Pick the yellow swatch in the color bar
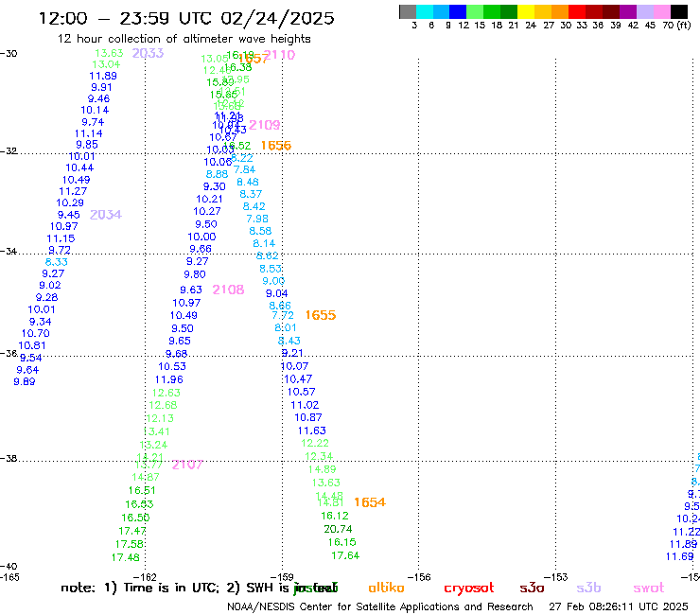 (526, 11)
